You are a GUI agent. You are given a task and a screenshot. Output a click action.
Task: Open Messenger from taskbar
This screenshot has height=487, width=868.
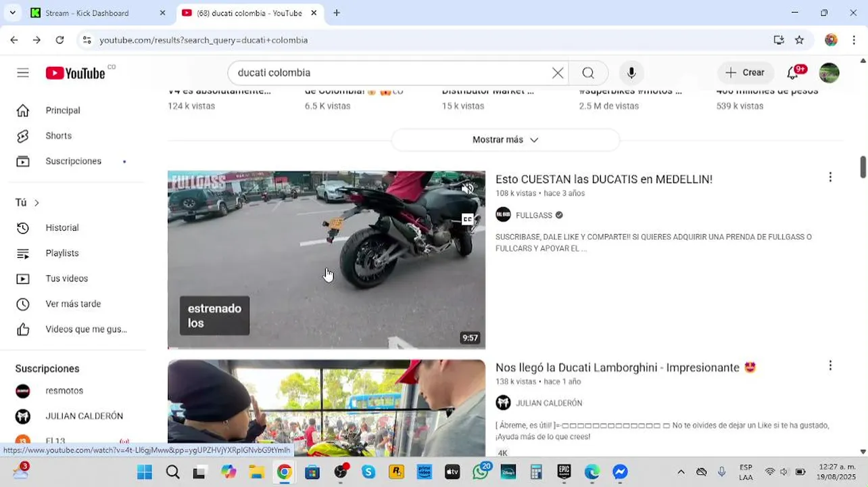(x=620, y=472)
